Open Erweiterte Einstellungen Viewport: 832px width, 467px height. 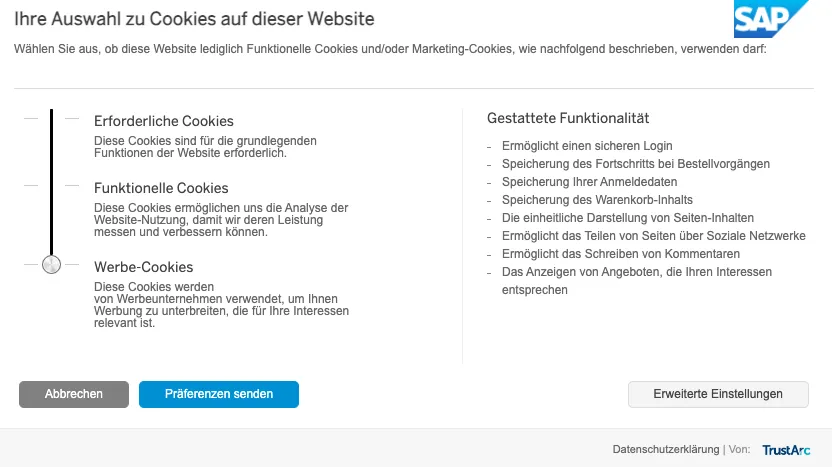(718, 394)
